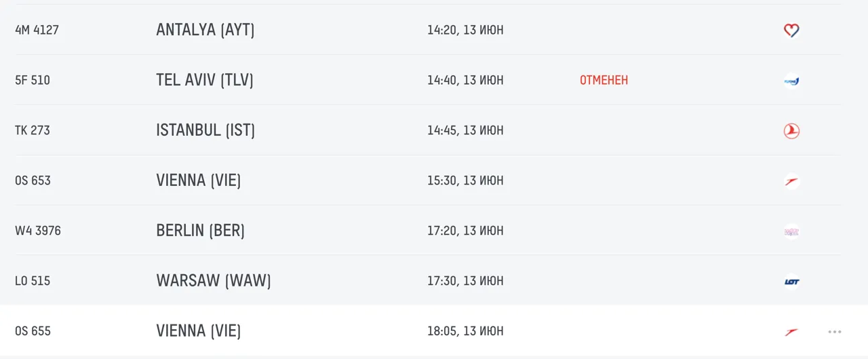Click the 14:20, 13 ИЮН departure time

(465, 30)
